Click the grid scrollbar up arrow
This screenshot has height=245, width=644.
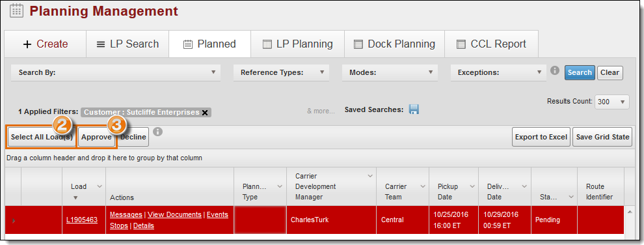(629, 211)
